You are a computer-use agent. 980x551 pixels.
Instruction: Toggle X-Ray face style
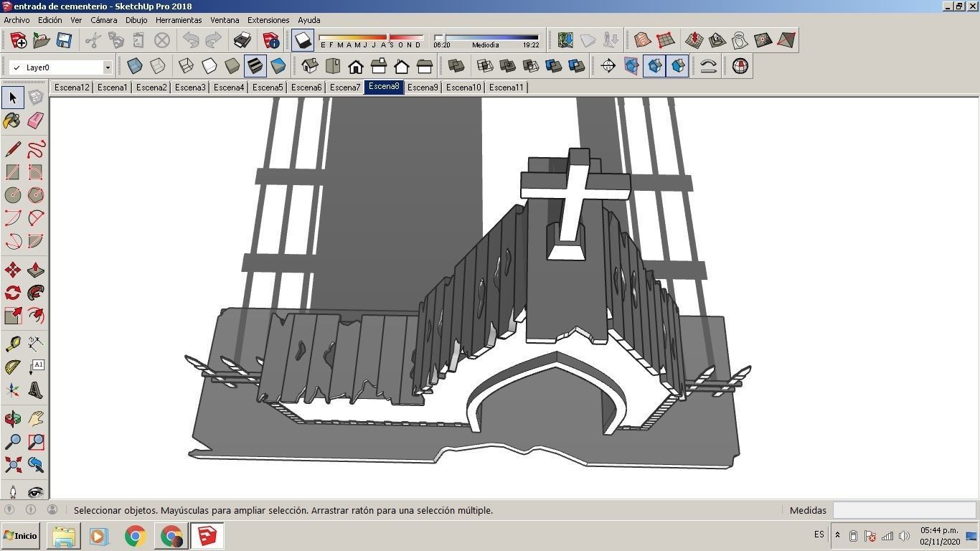click(135, 66)
